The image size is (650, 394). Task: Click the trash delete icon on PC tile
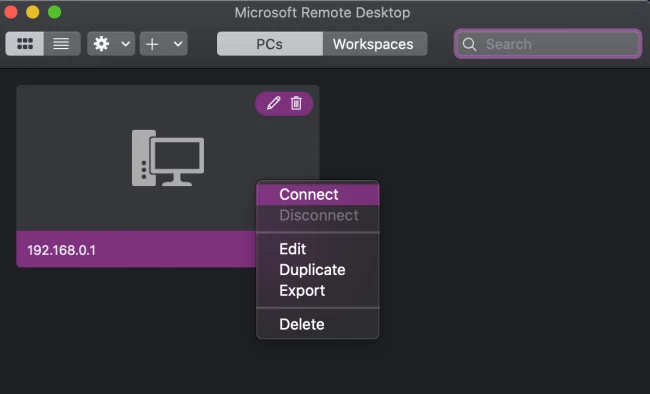296,103
